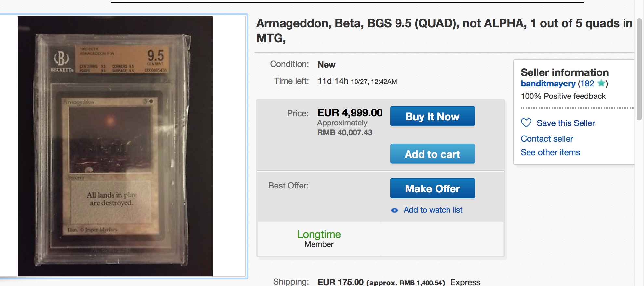644x286 pixels.
Task: Click the 11d 14h time left value
Action: pos(333,81)
